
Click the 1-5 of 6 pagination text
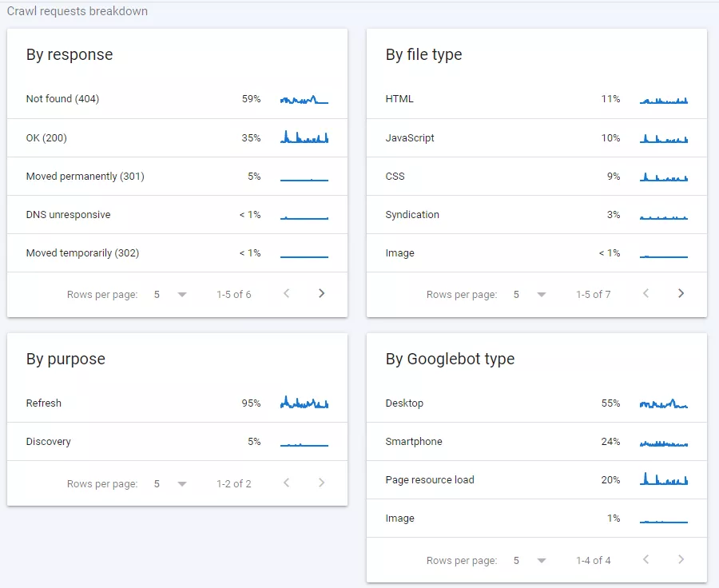(234, 295)
